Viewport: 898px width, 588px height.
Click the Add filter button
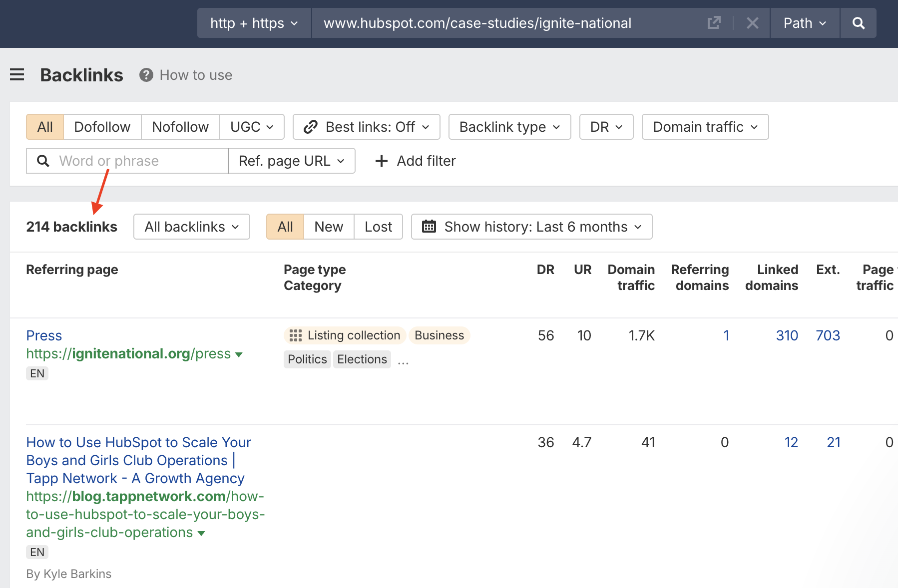click(416, 161)
